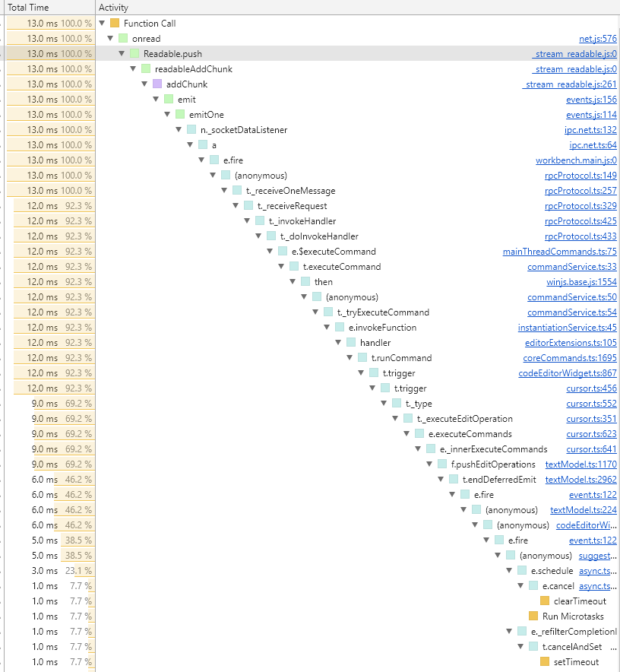Click the teal square next to e.$executeCommand
Screen dimensions: 620x672
(283, 251)
